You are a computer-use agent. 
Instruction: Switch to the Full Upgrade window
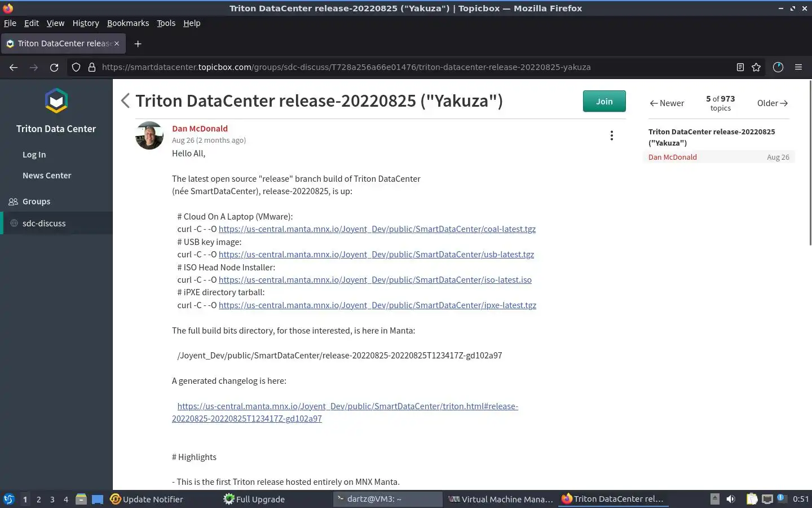pyautogui.click(x=254, y=499)
